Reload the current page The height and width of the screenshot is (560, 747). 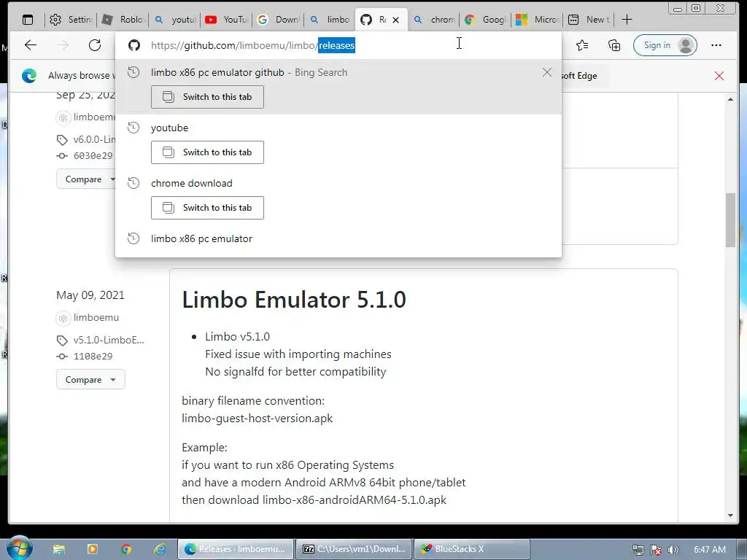tap(95, 45)
